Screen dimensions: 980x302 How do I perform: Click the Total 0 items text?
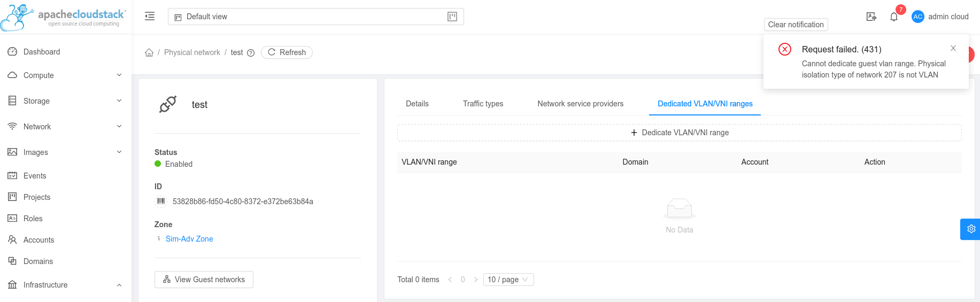coord(418,280)
